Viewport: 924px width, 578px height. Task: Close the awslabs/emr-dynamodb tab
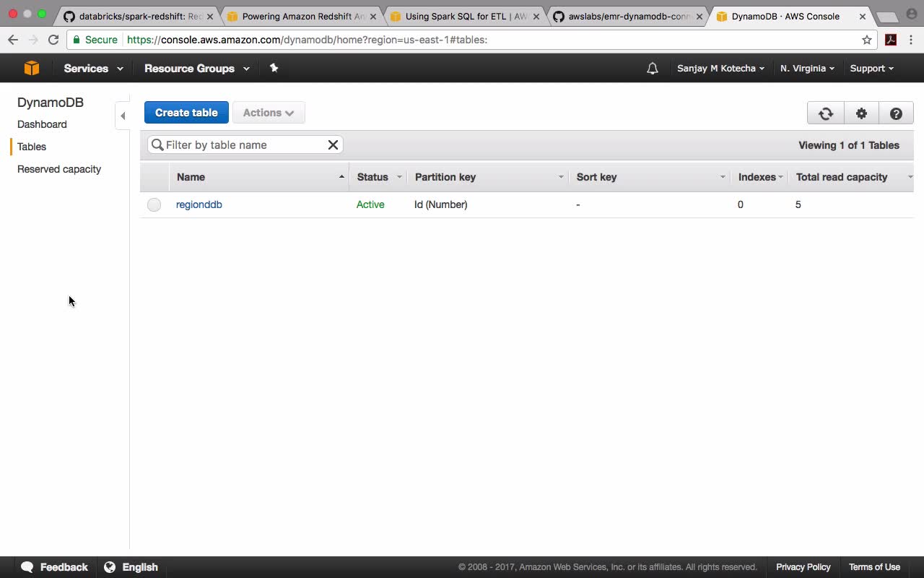(699, 16)
